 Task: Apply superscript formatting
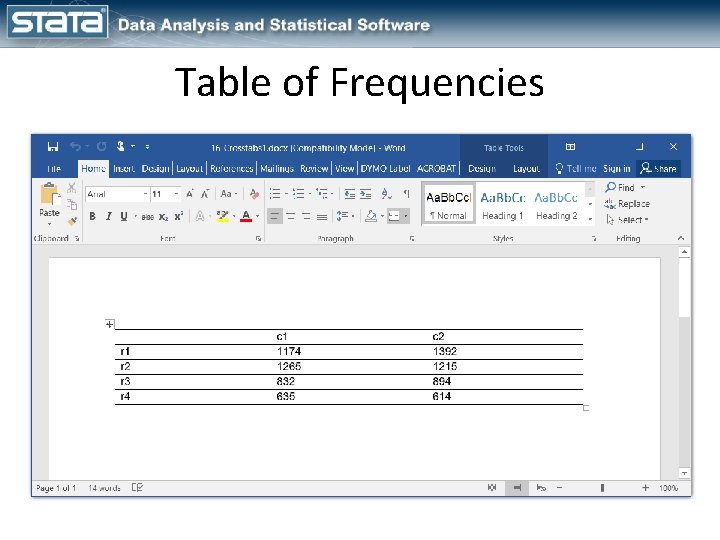point(179,216)
